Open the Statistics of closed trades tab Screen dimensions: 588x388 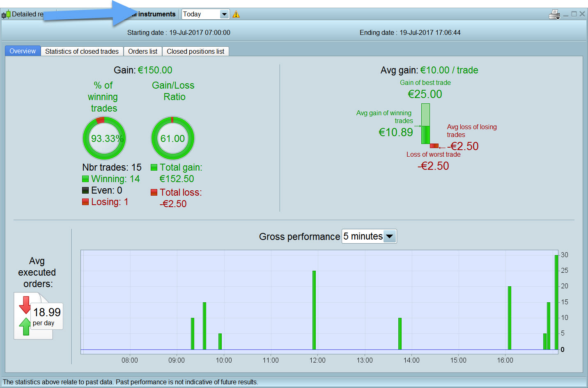click(82, 51)
